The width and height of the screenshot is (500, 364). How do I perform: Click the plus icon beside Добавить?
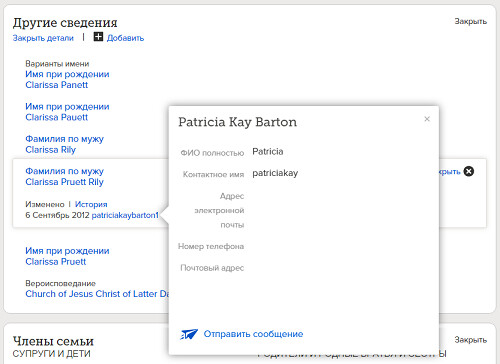(98, 37)
